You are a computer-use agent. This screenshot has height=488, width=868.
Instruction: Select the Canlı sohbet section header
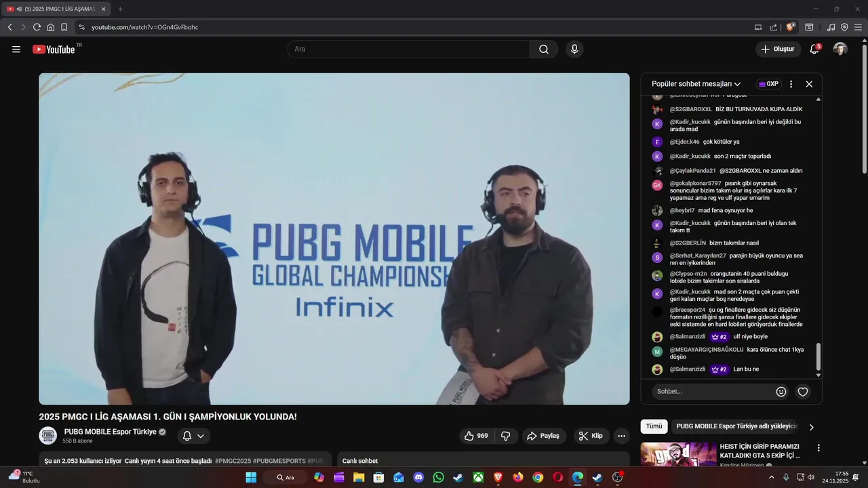(x=360, y=461)
